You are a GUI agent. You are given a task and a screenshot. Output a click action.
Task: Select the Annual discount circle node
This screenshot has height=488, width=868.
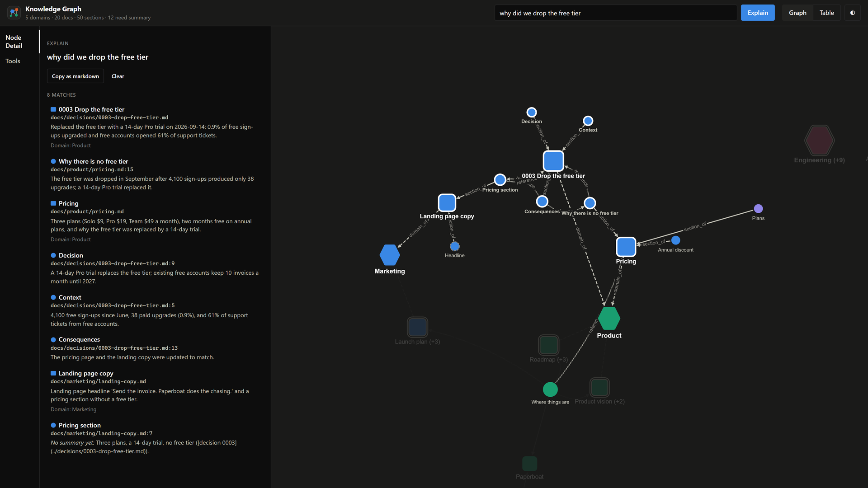coord(675,240)
